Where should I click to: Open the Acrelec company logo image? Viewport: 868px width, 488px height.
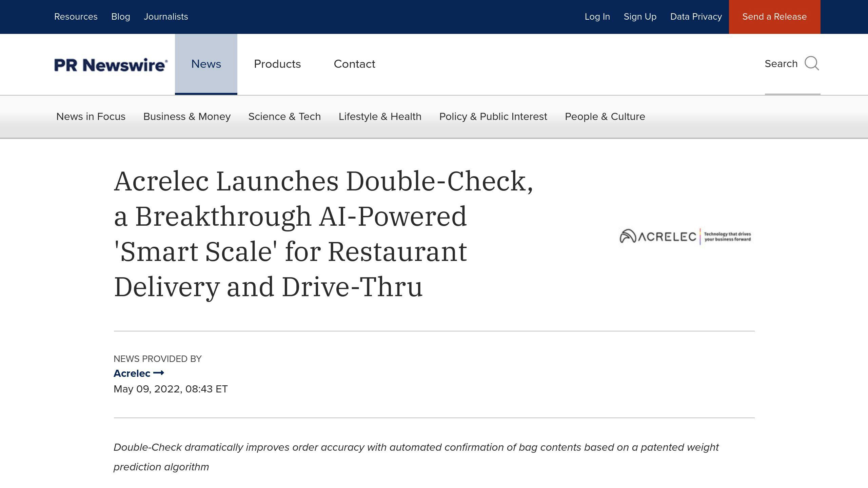(685, 236)
